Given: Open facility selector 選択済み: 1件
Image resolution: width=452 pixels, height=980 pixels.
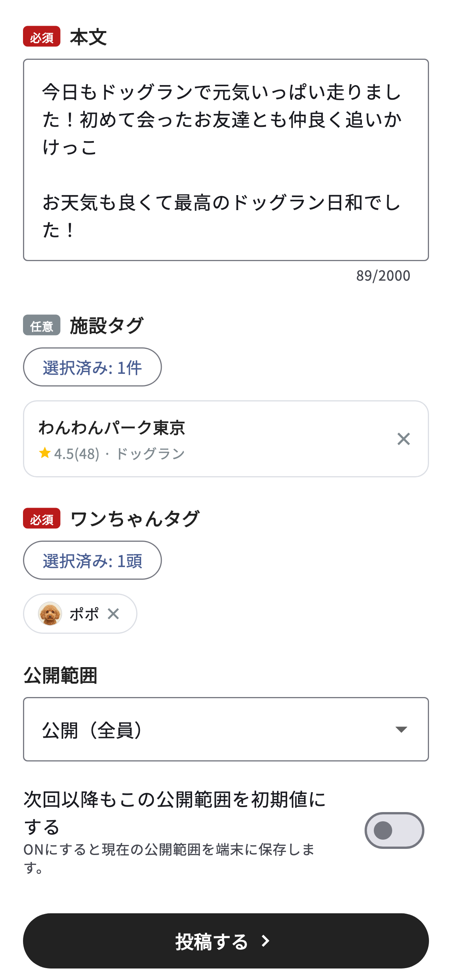Looking at the screenshot, I should [x=92, y=367].
